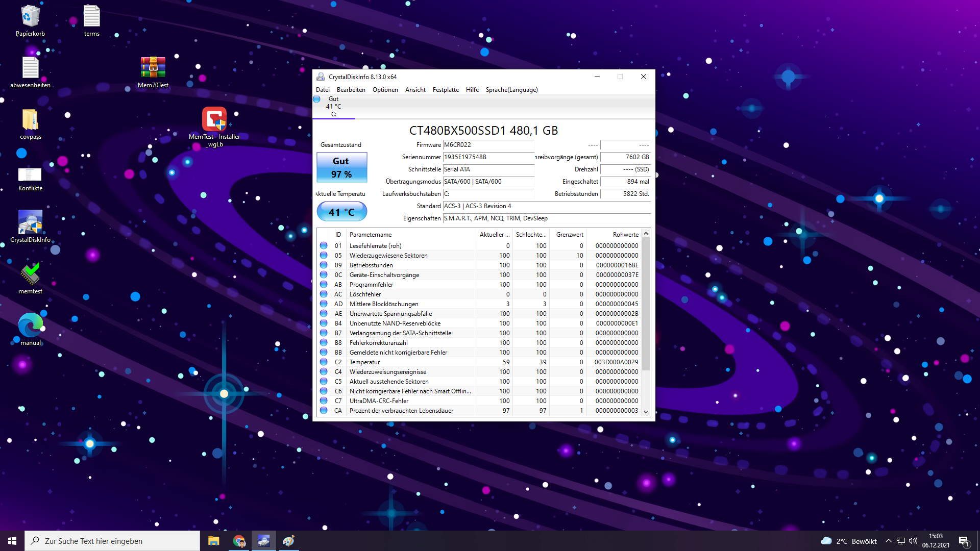Open the memtest desktop icon
This screenshot has height=551, width=980.
pyautogui.click(x=30, y=275)
